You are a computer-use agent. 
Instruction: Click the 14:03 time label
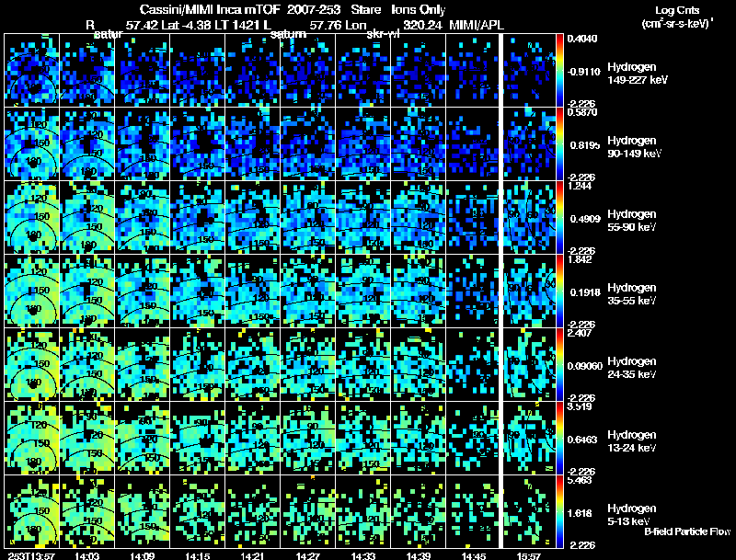coord(86,555)
